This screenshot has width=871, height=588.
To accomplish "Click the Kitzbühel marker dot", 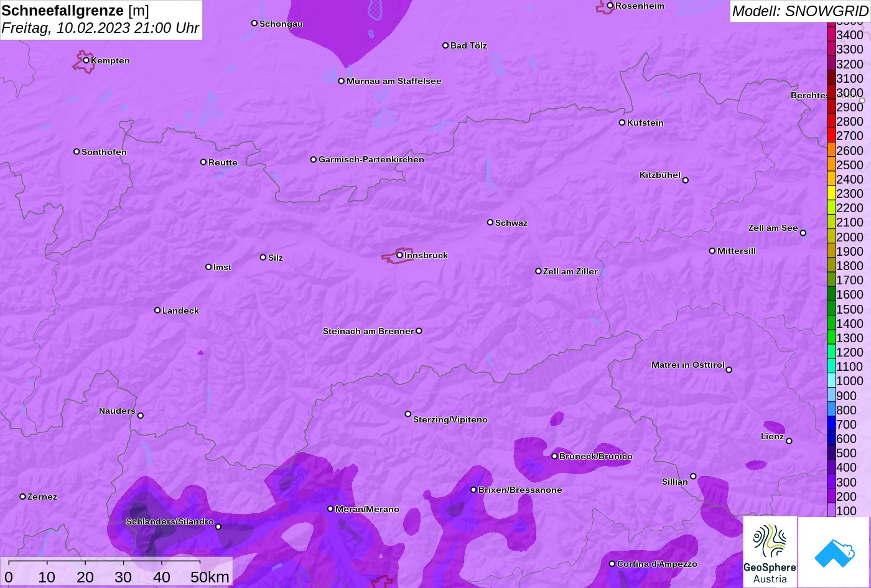I will tap(686, 180).
